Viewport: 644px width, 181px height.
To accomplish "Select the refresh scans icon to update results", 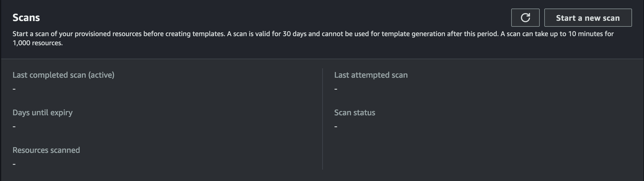I will (525, 18).
